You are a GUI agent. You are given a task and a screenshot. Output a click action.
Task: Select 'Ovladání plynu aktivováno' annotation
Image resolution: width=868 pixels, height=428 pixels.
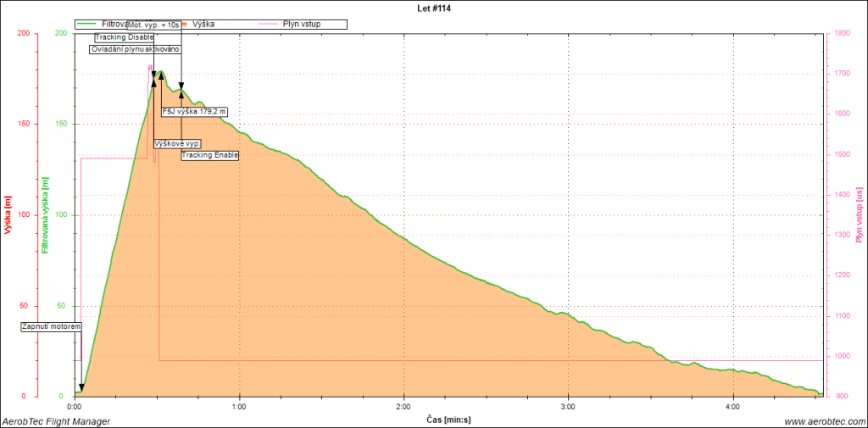tap(135, 49)
